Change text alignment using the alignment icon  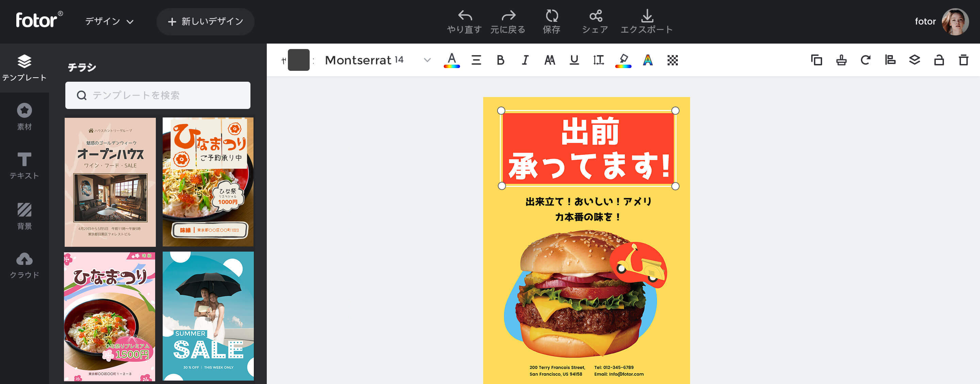(x=476, y=60)
